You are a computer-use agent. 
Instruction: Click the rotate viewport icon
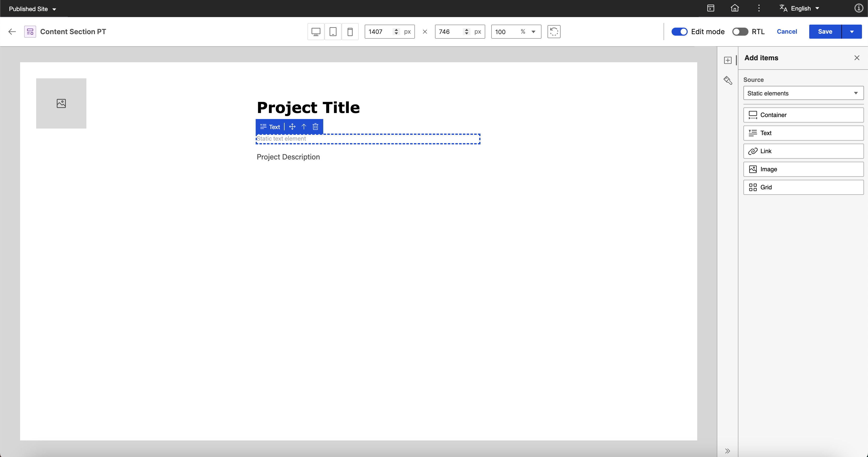pos(554,32)
